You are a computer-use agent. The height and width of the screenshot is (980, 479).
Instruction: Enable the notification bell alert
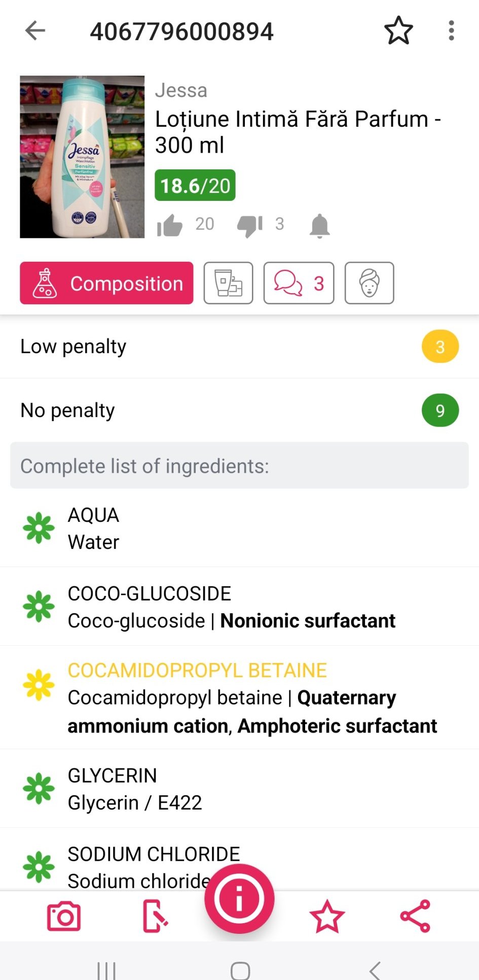coord(320,225)
